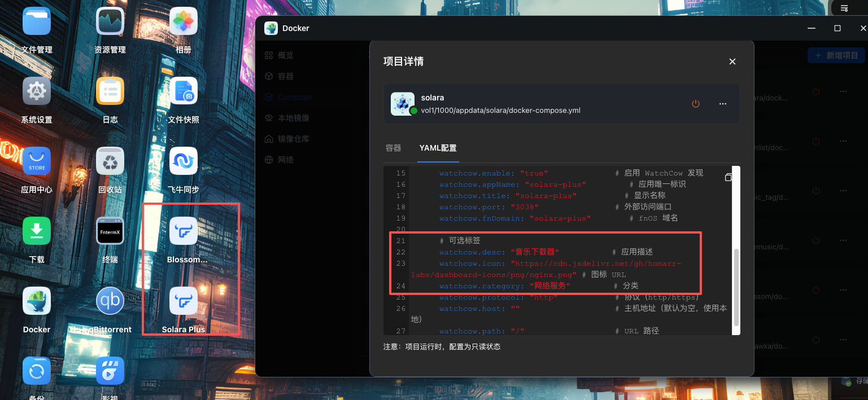This screenshot has width=868, height=400.
Task: Click the 项目详情 dialog title
Action: click(x=403, y=61)
